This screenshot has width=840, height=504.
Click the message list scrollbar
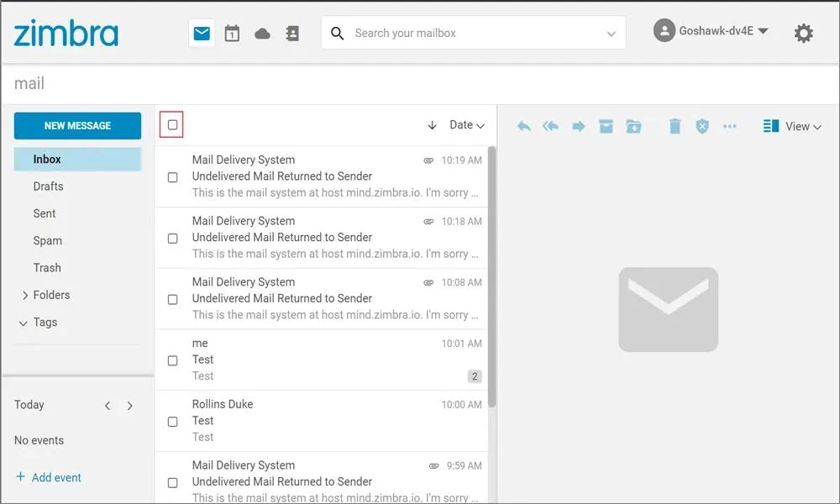(491, 276)
